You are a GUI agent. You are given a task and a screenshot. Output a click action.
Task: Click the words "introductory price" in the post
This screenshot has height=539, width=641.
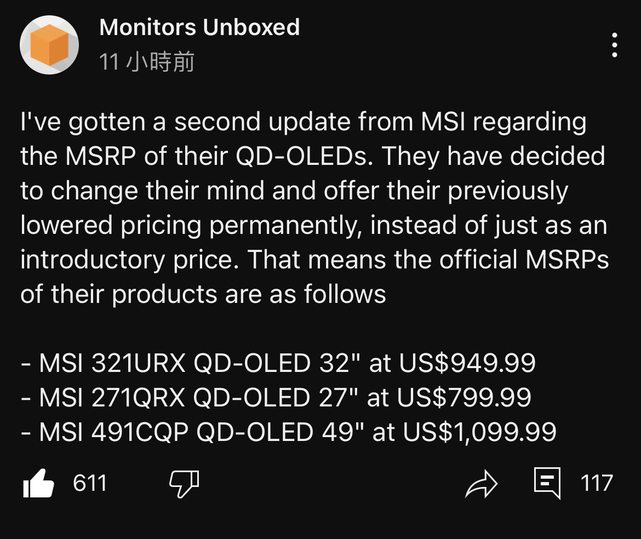128,259
